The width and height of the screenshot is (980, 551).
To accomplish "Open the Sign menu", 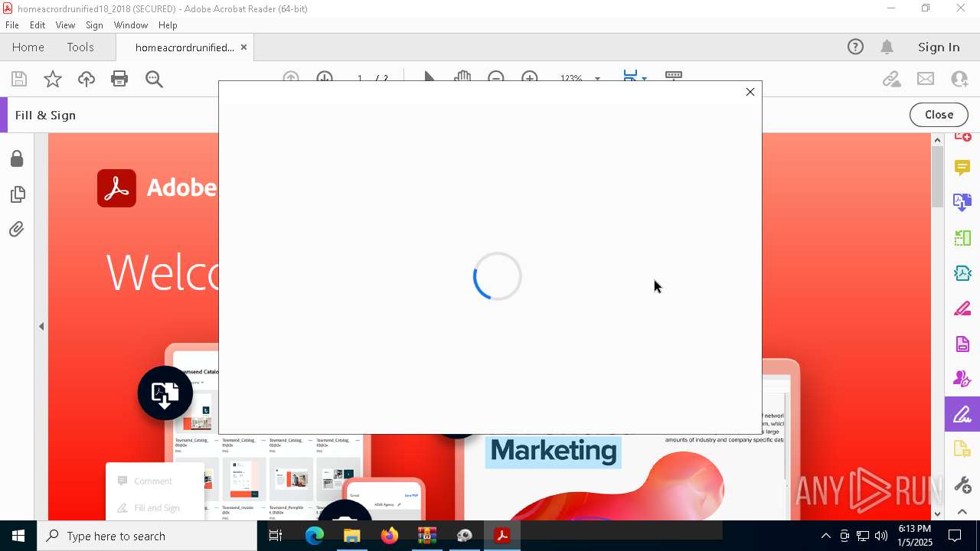I will tap(94, 25).
